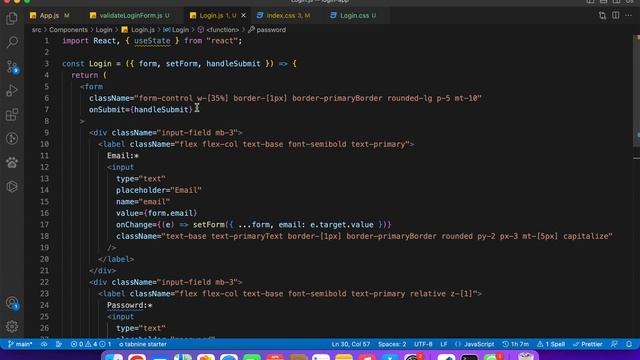Open the Search view in activity bar
Image resolution: width=640 pixels, height=360 pixels.
point(12,42)
